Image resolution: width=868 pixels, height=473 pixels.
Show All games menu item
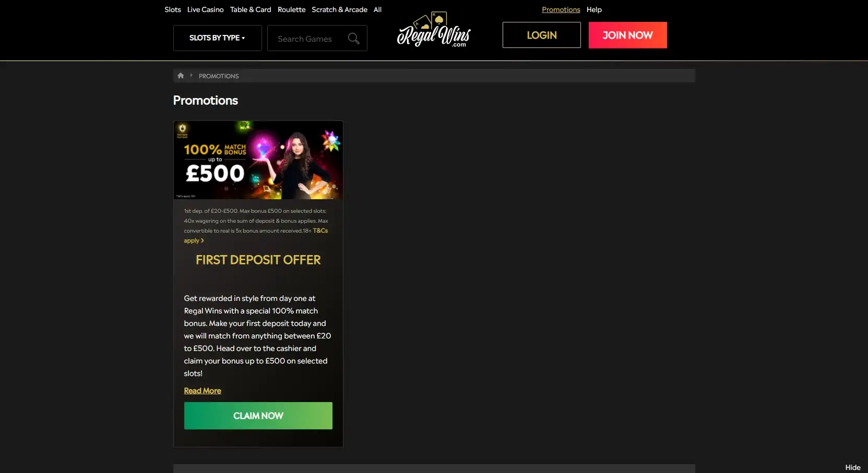(377, 9)
